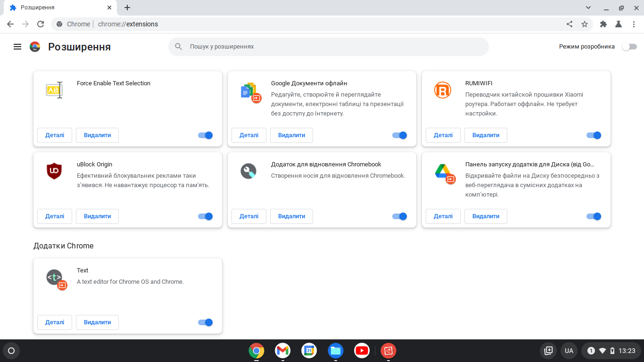Reload the page

[x=41, y=24]
